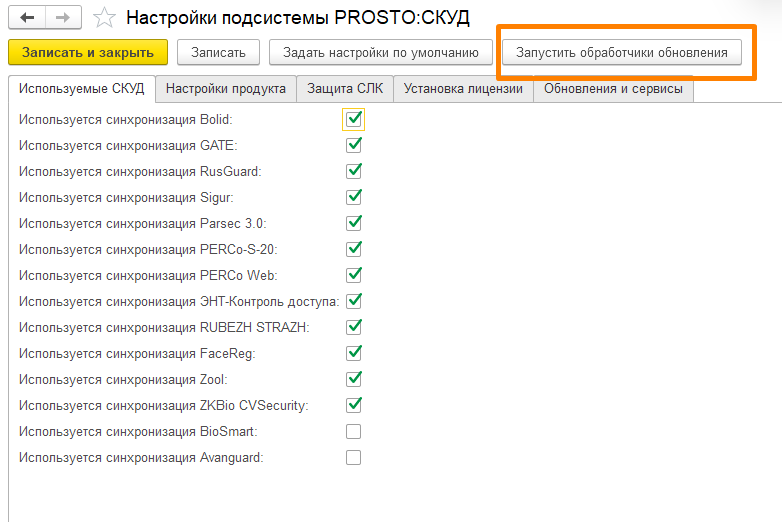Click label 'Используется синхронизация Sigur:'
The image size is (782, 522).
pyautogui.click(x=126, y=197)
